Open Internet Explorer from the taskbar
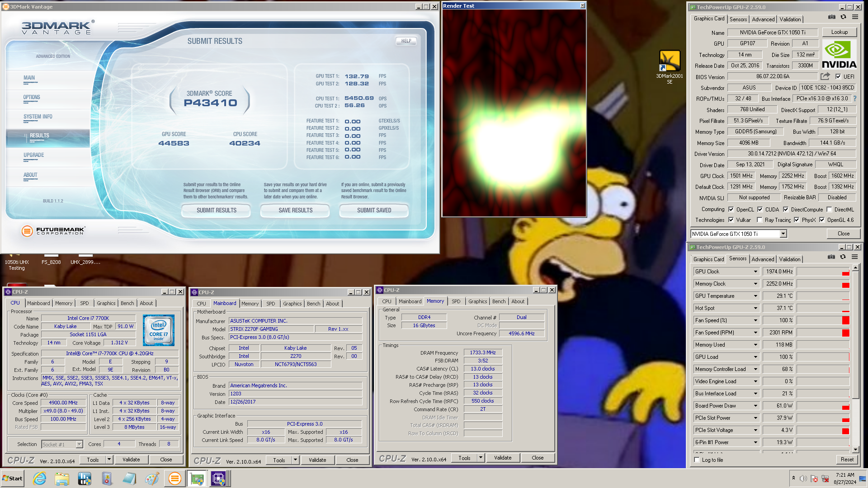868x488 pixels. [40, 479]
